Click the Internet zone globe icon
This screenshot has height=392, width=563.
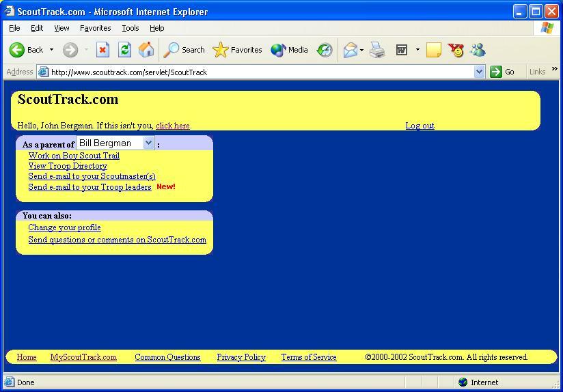(463, 382)
